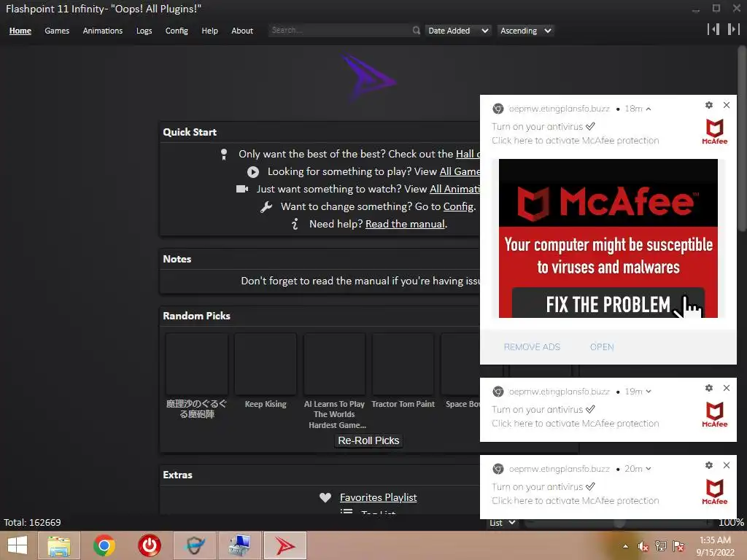Viewport: 747px width, 560px height.
Task: Click McAfee logo in 20m notification
Action: (715, 492)
